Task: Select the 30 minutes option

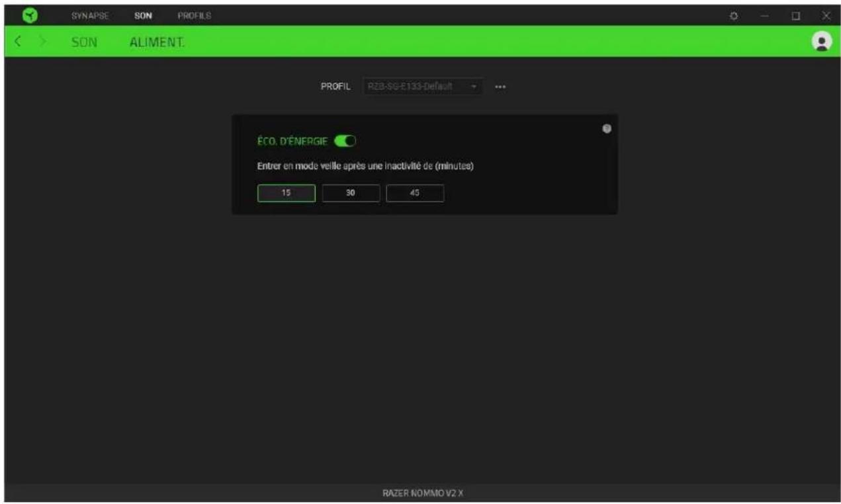Action: pos(351,193)
